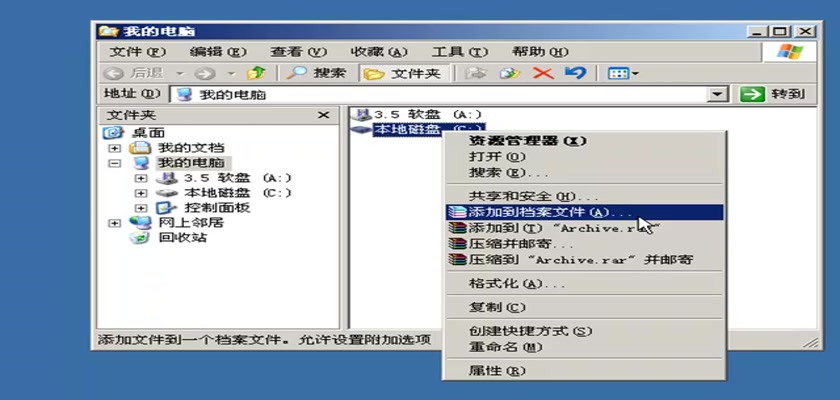
Task: Choose 重命名(M) from context menu
Action: pos(584,347)
